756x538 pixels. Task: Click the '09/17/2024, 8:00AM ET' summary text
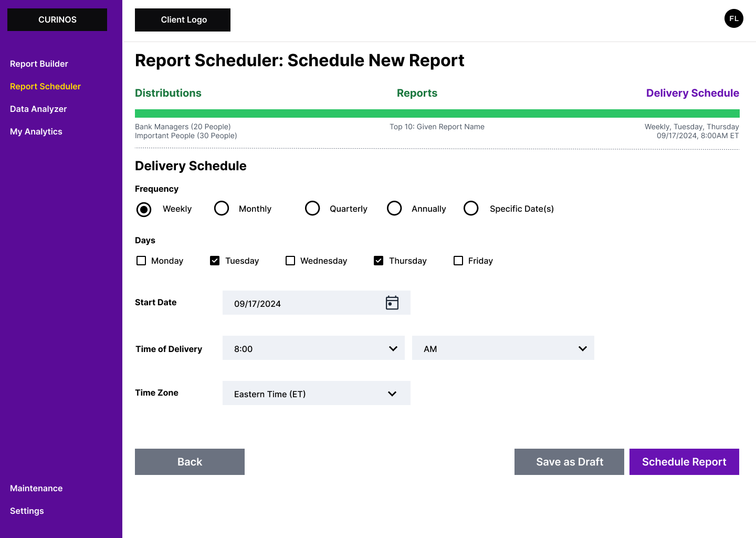698,136
